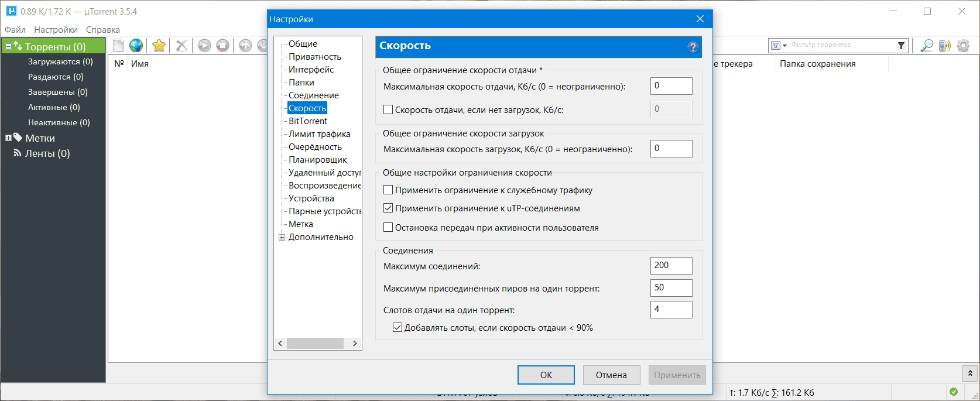Select Общие in settings tree

(x=303, y=43)
